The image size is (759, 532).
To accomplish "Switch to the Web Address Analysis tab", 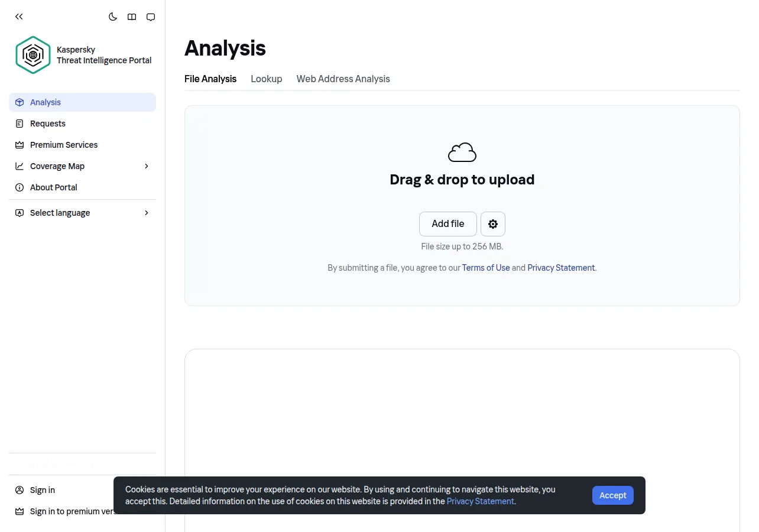I will coord(343,79).
